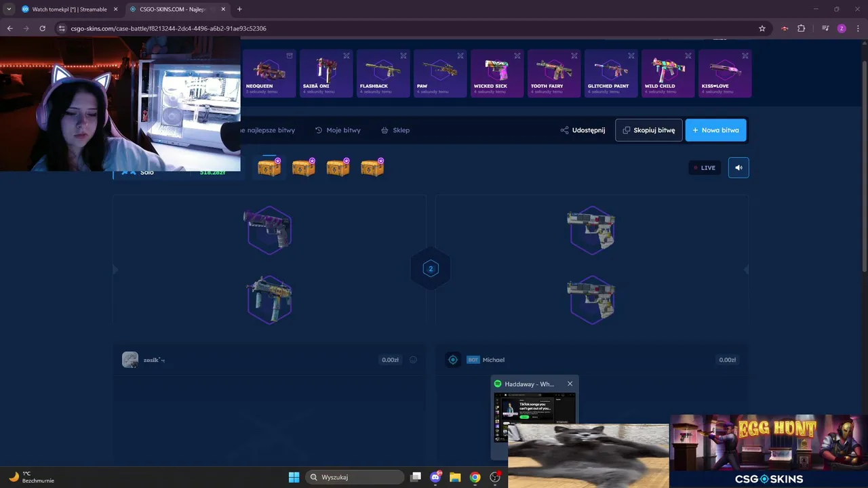Click the LIVE status indicator
Viewport: 868px width, 488px height.
704,167
